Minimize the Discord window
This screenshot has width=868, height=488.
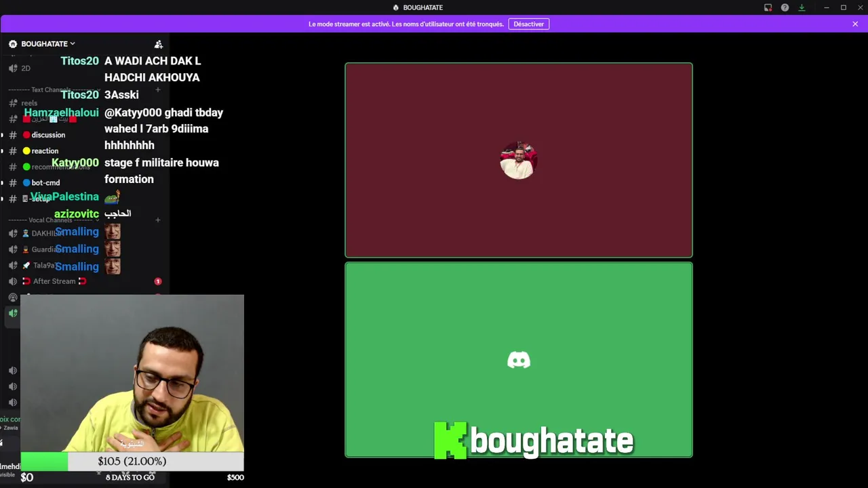(x=826, y=7)
